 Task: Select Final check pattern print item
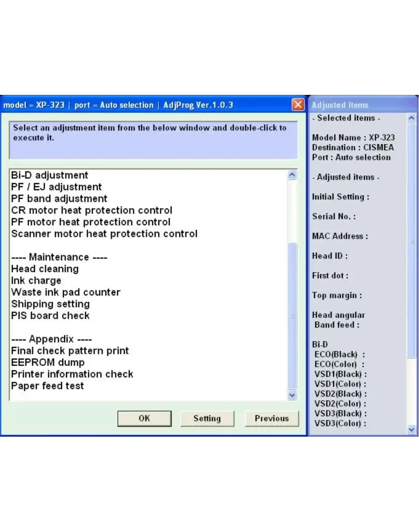[70, 351]
